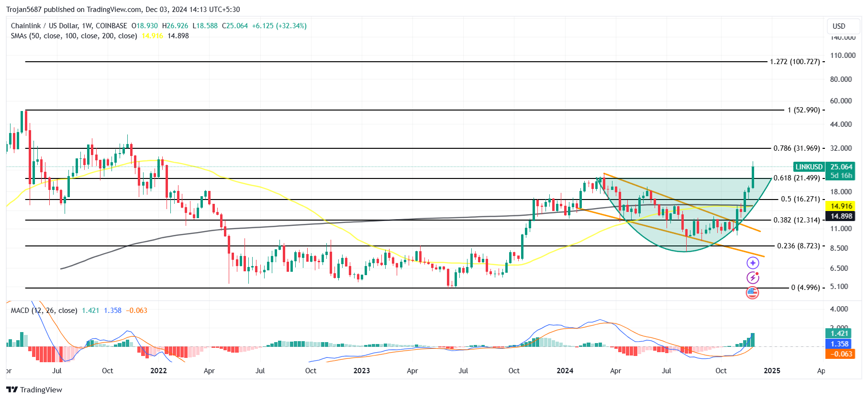Click the 1 (52.990) Fibonacci level label
The width and height of the screenshot is (868, 400).
[x=804, y=110]
